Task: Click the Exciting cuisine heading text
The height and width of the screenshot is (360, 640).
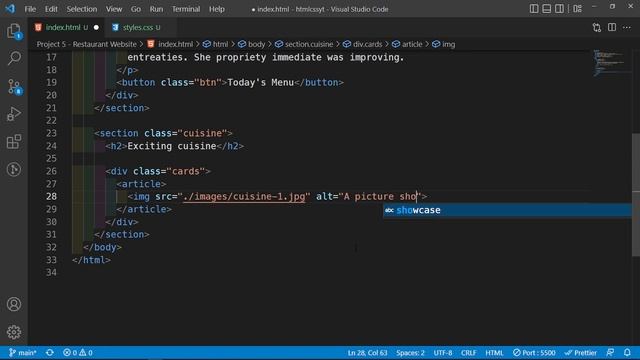Action: point(172,146)
